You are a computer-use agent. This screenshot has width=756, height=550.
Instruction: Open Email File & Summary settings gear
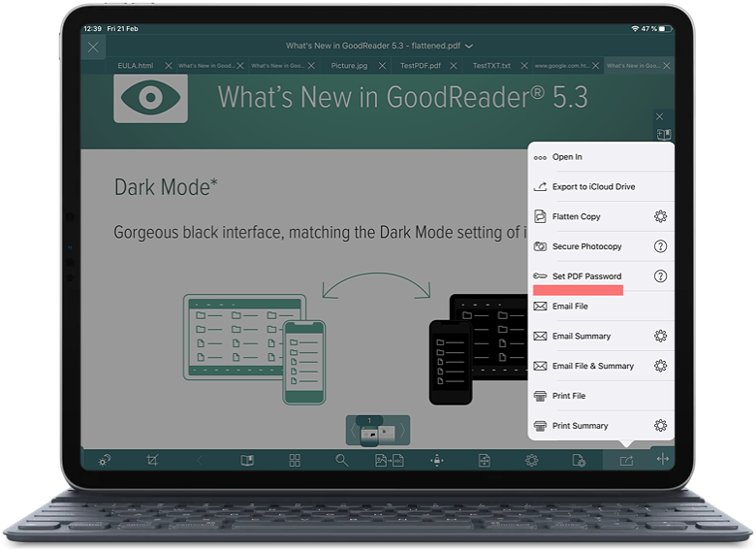(x=661, y=366)
